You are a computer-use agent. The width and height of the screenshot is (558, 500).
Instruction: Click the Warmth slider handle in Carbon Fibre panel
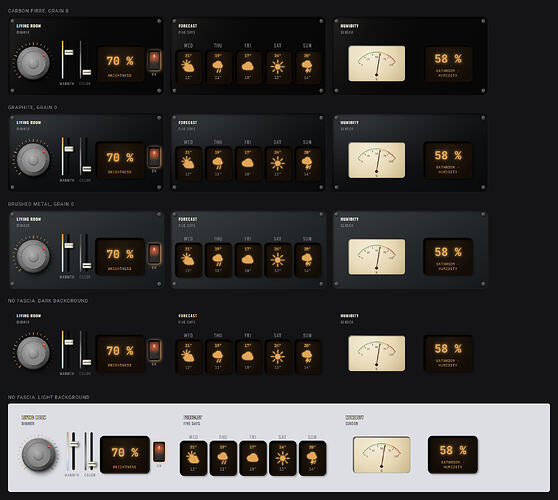click(69, 53)
